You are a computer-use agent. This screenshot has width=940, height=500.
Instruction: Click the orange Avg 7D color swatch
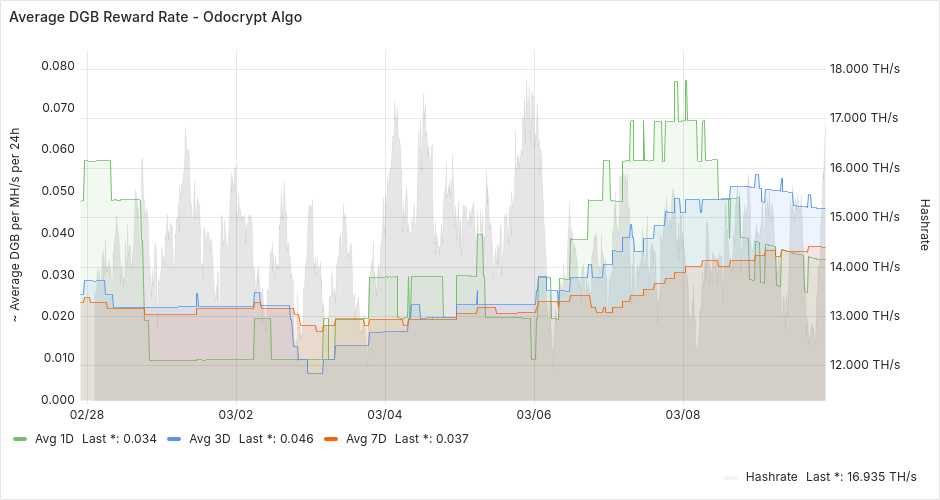[x=331, y=438]
